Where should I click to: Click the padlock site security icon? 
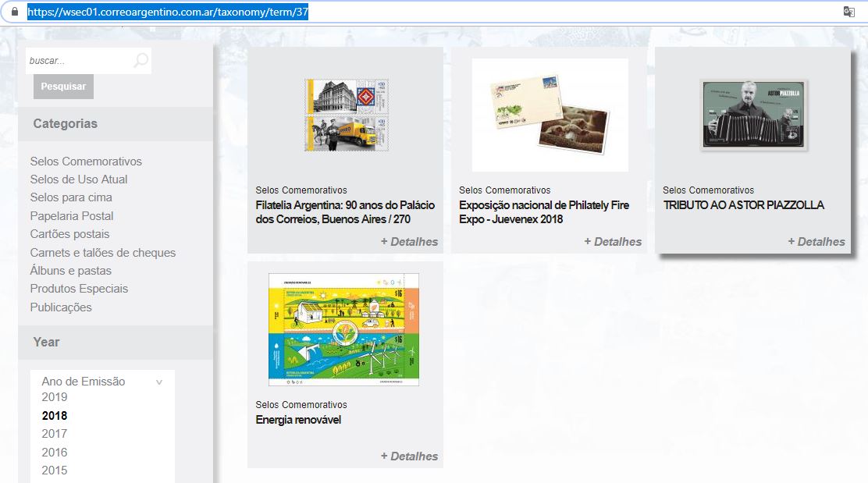pyautogui.click(x=15, y=11)
